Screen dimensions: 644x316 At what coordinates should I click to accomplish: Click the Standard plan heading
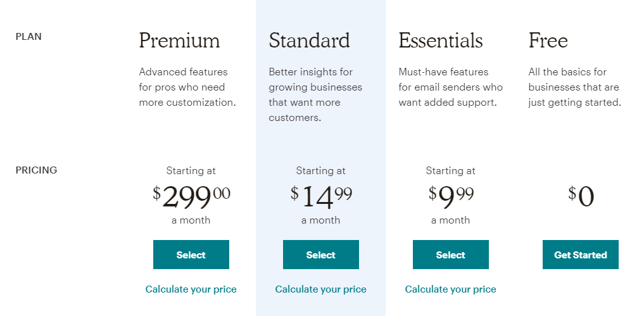click(x=309, y=41)
